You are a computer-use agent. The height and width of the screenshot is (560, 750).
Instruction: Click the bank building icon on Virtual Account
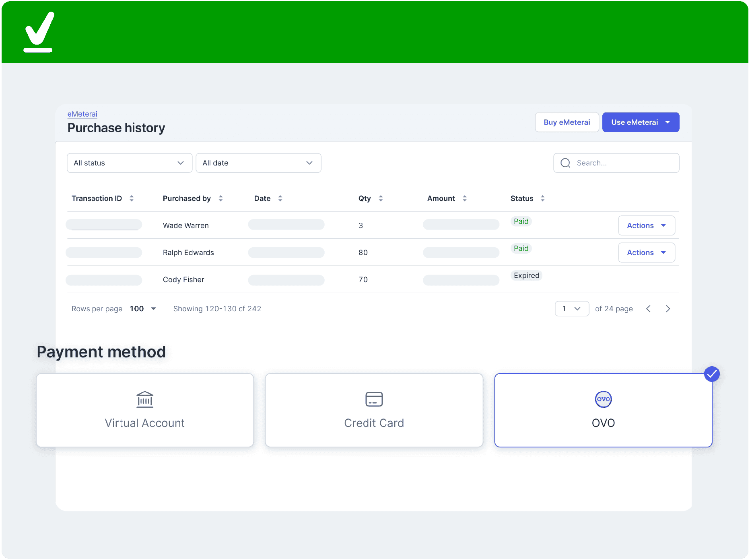pos(145,400)
